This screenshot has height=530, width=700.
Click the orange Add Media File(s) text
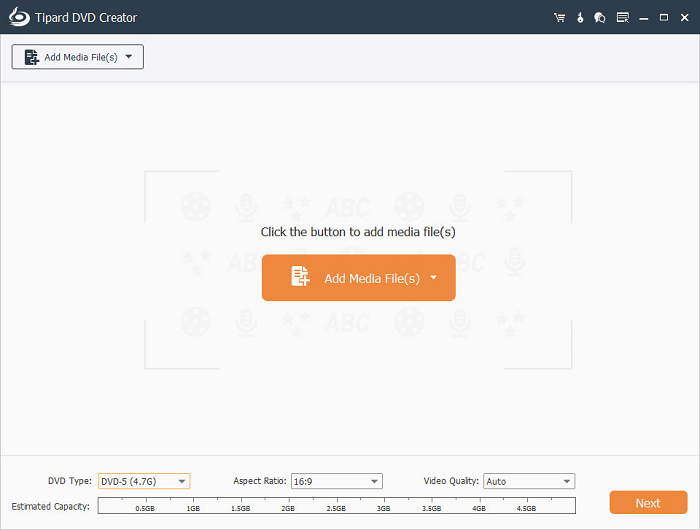coord(372,278)
